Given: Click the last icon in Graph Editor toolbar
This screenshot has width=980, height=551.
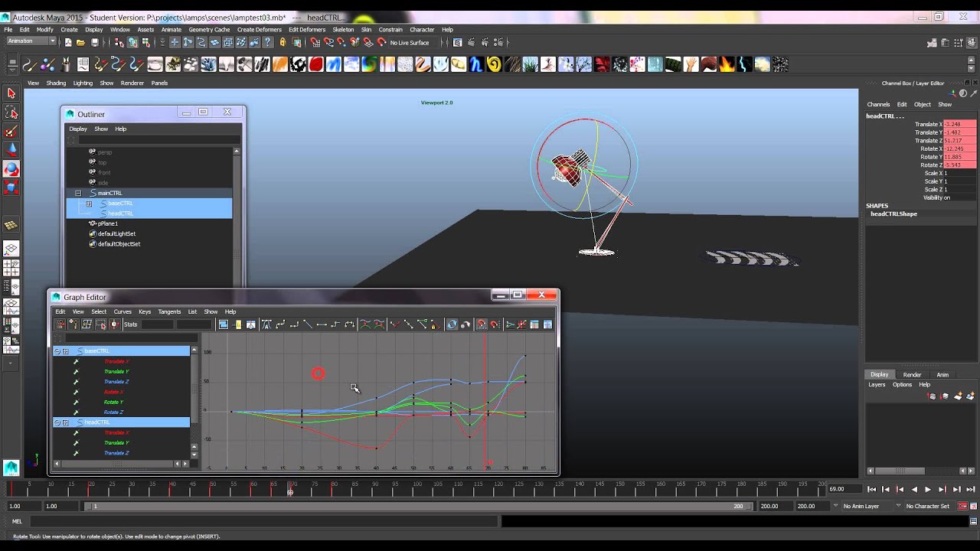Looking at the screenshot, I should [x=547, y=324].
